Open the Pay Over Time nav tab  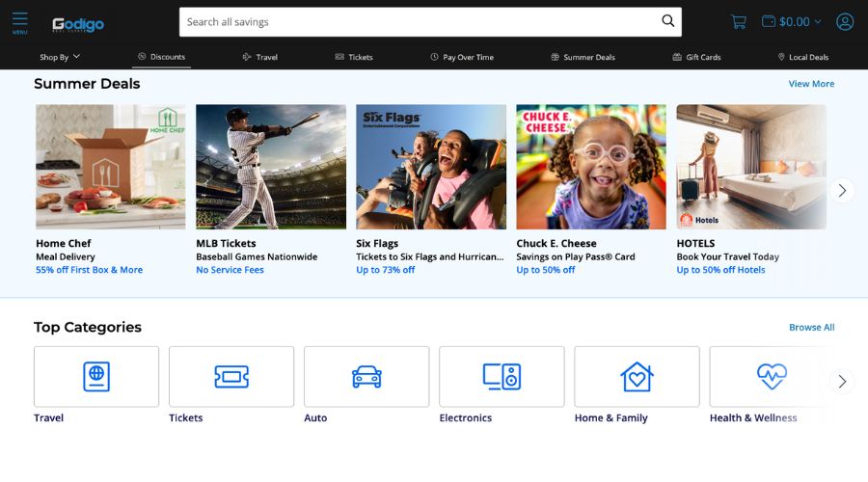coord(462,57)
